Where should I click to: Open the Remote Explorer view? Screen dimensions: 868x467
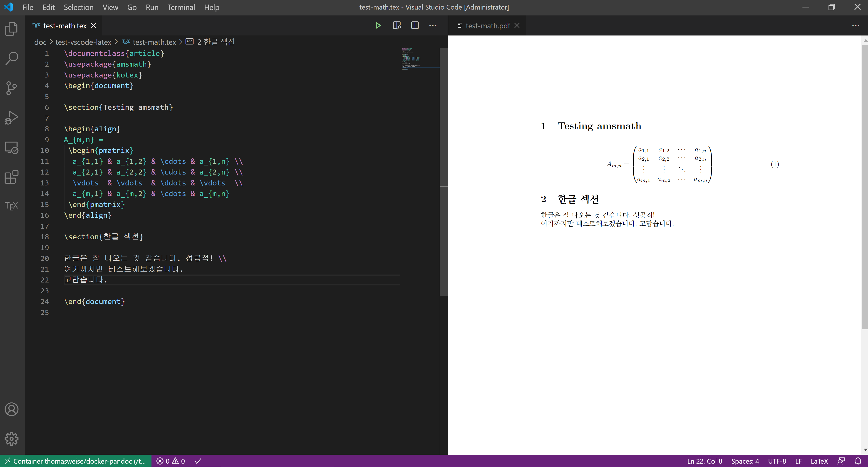pyautogui.click(x=11, y=147)
